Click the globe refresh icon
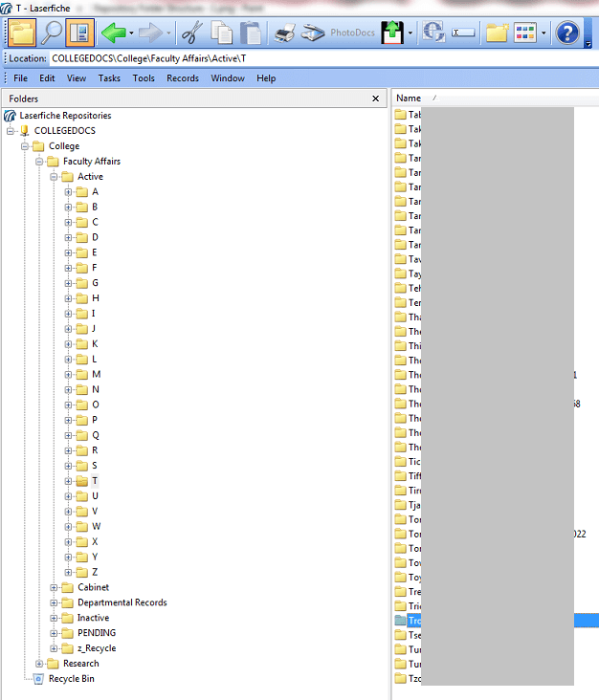Screen dimensions: 599x700 click(433, 33)
